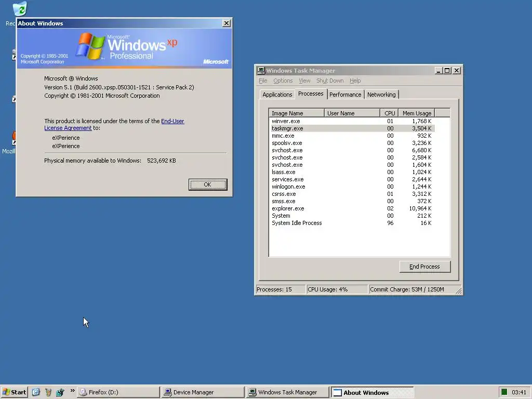This screenshot has height=399, width=532.
Task: Switch to Firefox (D:) taskbar button
Action: [x=118, y=392]
